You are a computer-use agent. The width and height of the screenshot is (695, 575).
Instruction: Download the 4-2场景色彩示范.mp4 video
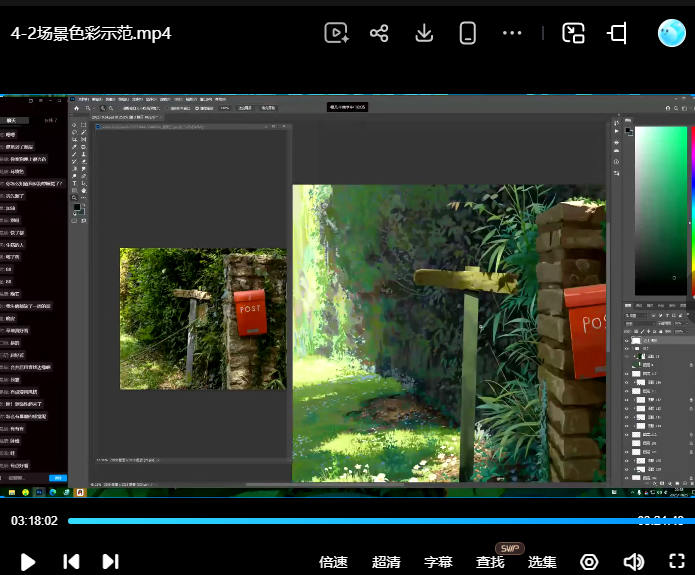tap(424, 33)
